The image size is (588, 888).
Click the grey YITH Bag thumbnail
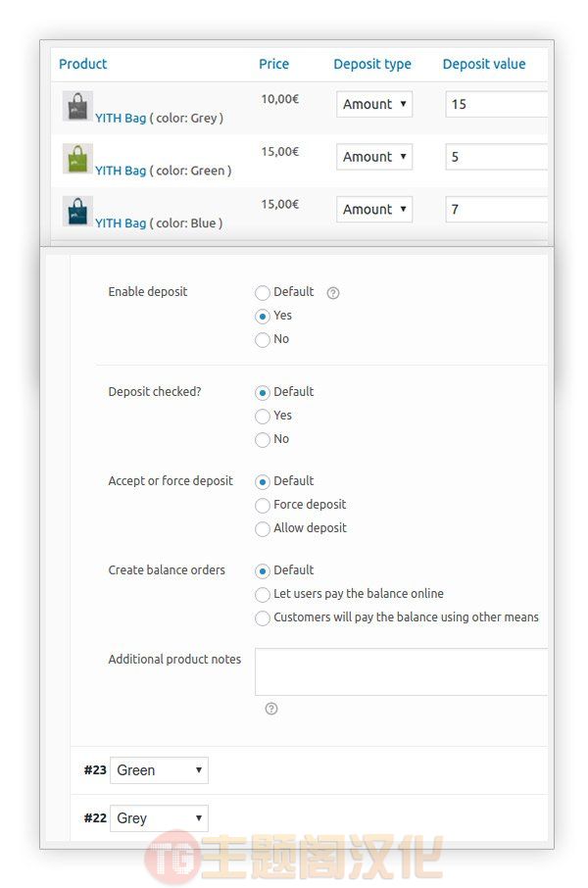(x=77, y=106)
